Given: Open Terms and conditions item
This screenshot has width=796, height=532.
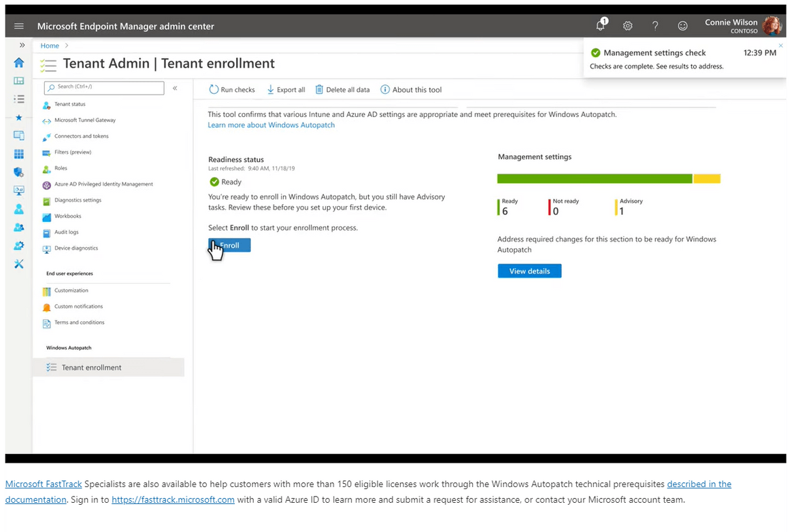Looking at the screenshot, I should click(x=79, y=322).
